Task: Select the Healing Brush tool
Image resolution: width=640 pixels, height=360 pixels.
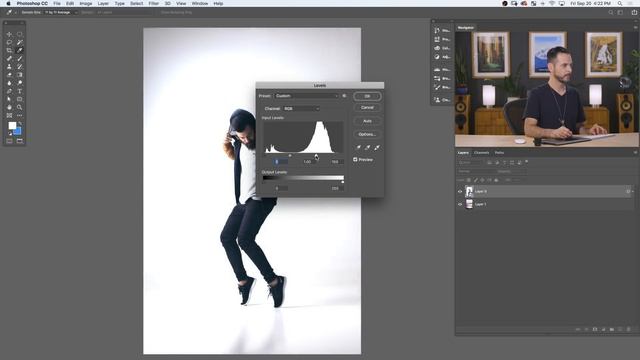Action: click(9, 59)
